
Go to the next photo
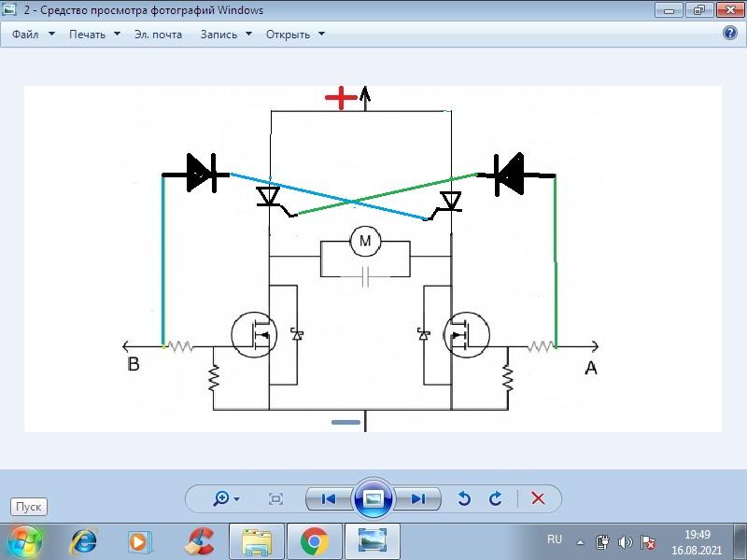(417, 498)
